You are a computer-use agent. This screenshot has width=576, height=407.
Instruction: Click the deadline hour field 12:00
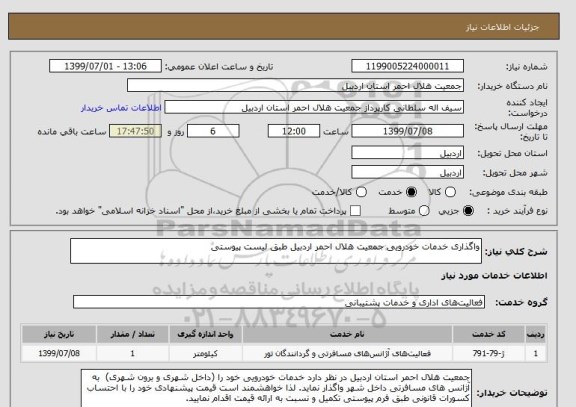(294, 131)
